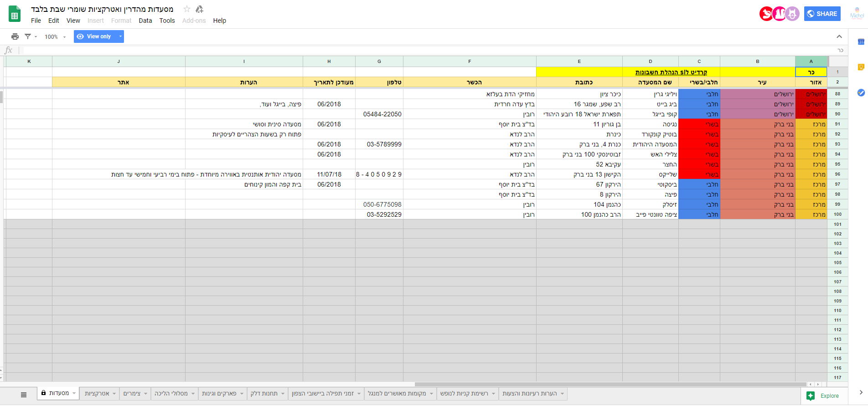Select column A header
The width and height of the screenshot is (868, 406).
(x=811, y=61)
